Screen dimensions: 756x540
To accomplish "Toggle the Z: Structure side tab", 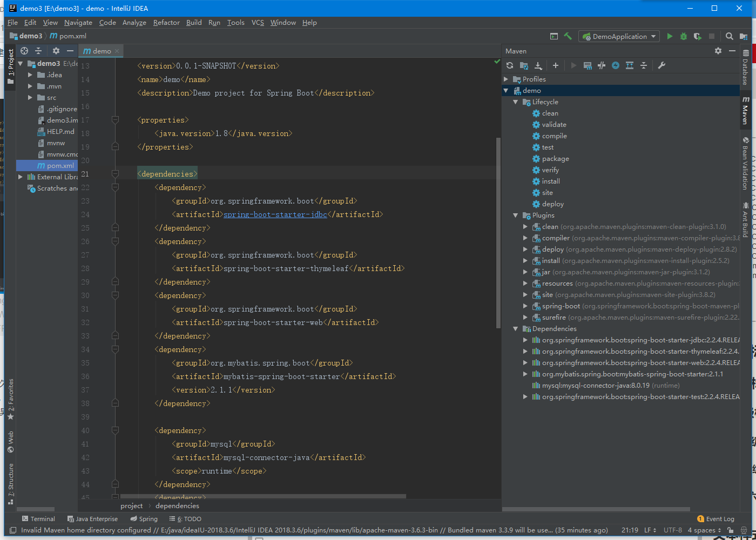I will 10,484.
